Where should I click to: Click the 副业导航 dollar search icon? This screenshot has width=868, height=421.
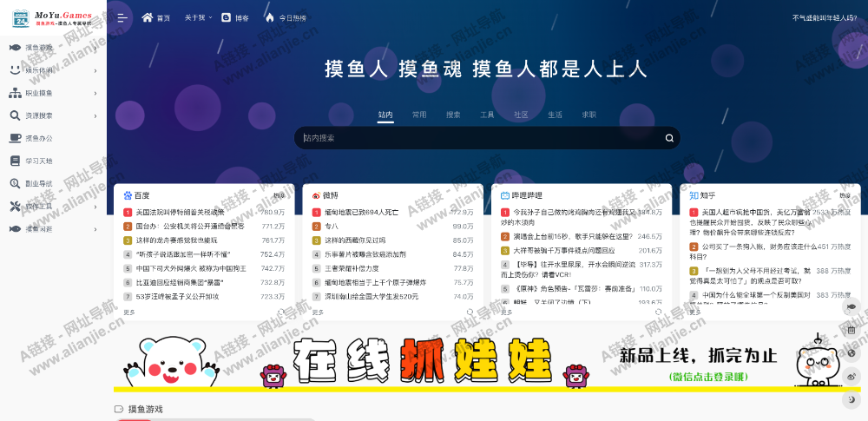(16, 183)
